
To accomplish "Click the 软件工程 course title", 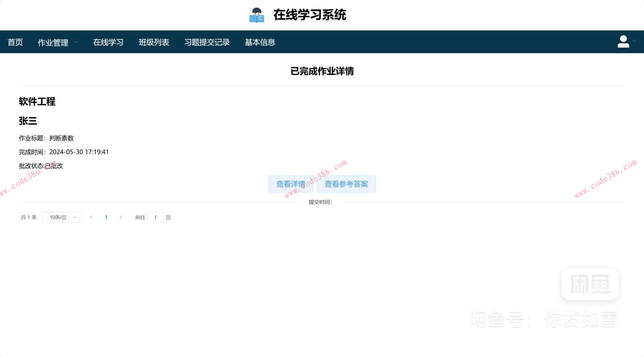I will (37, 102).
